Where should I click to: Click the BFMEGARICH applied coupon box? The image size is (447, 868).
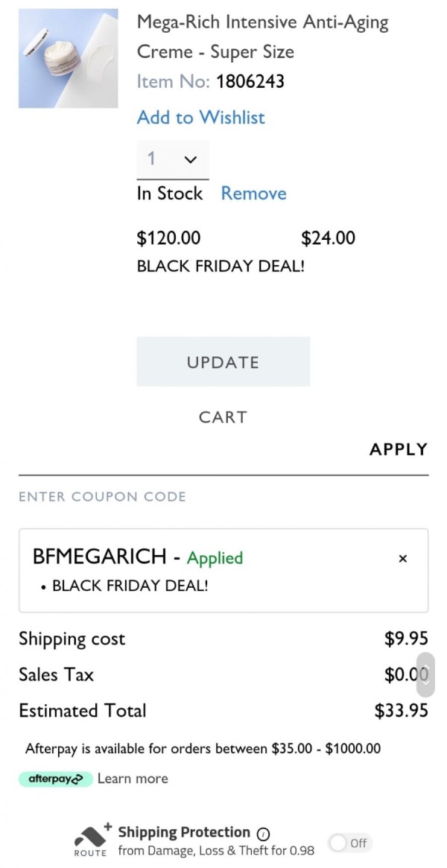[223, 570]
